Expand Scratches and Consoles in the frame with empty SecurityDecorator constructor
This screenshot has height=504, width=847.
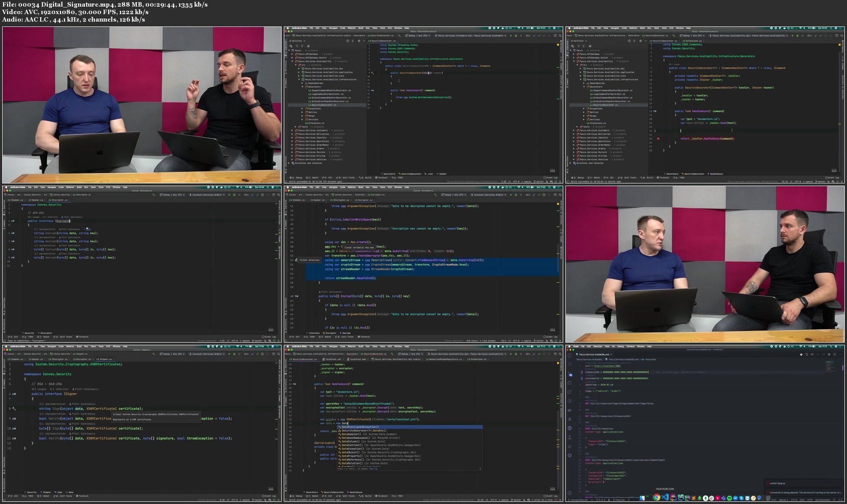[290, 163]
